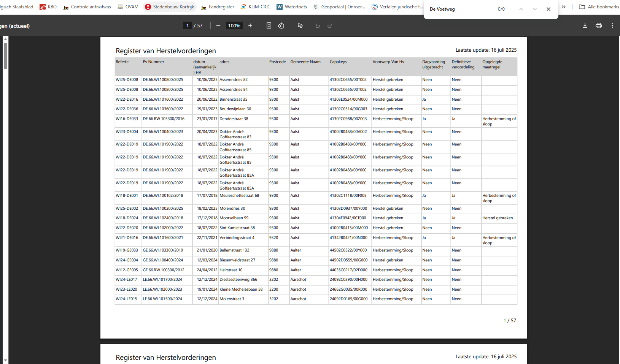Go to the previous search result
Screen dimensions: 620x364
coord(521,9)
